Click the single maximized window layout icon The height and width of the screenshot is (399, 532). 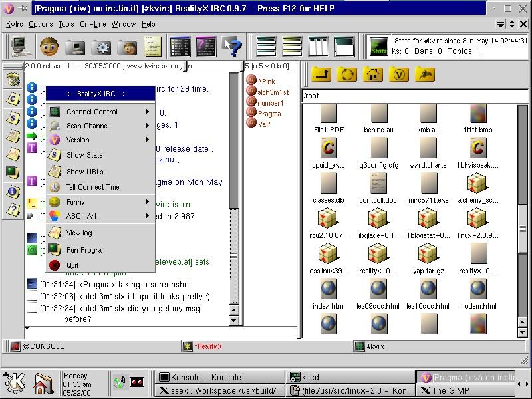[x=344, y=47]
